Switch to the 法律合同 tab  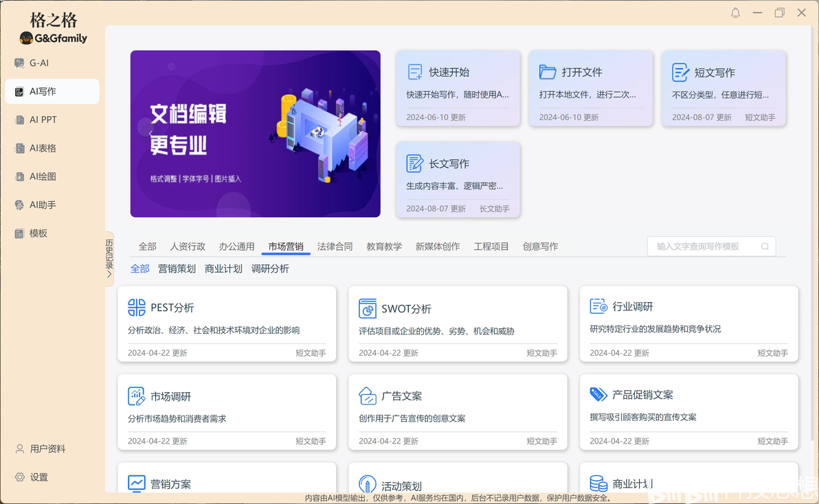tap(335, 247)
